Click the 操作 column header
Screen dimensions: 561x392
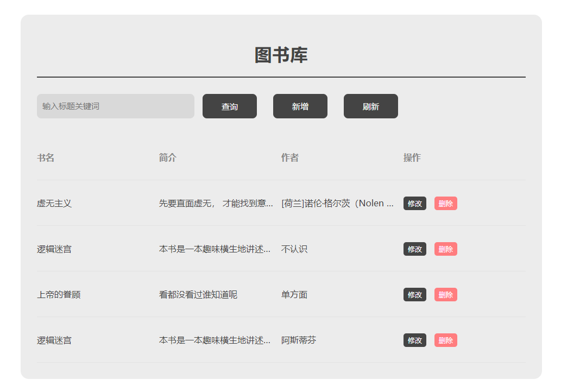(x=412, y=158)
